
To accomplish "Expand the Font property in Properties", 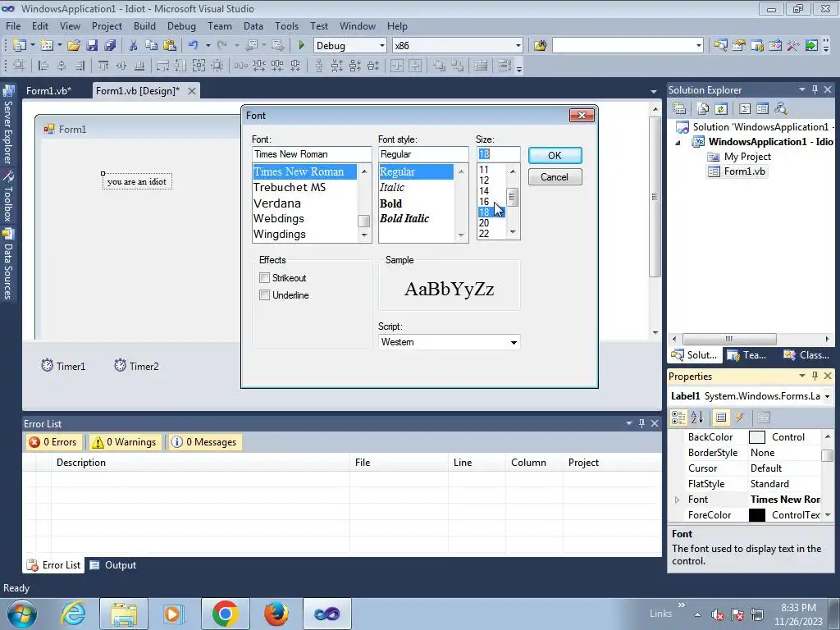I will tap(677, 500).
